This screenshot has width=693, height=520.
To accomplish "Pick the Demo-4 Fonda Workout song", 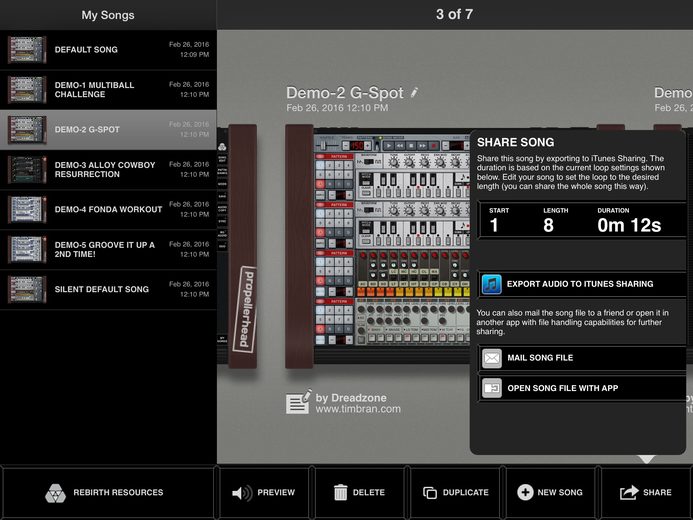I will coord(108,209).
